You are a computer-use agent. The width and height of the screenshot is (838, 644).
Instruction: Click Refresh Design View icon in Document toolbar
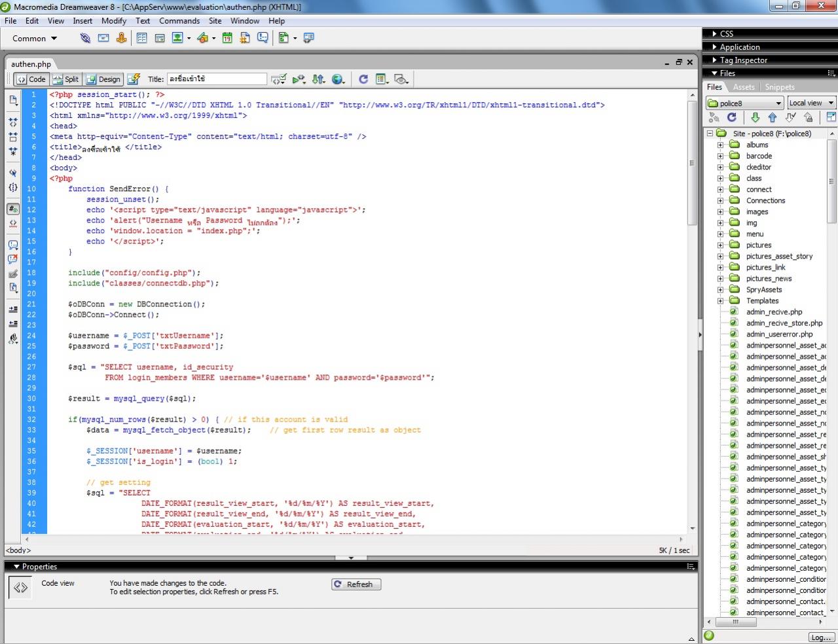click(x=363, y=79)
